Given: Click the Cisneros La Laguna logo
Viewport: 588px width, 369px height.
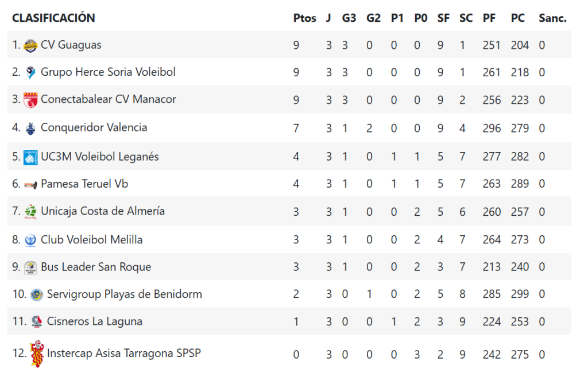Looking at the screenshot, I should pos(37,321).
